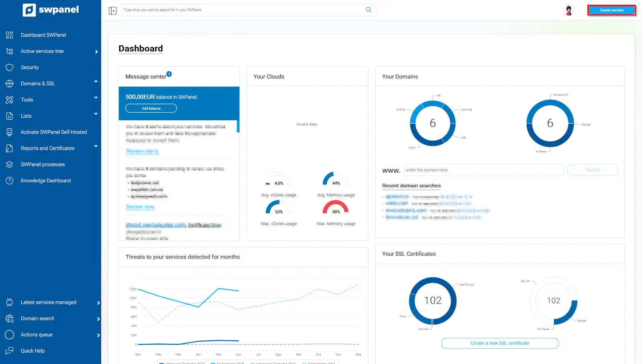642x364 pixels.
Task: Open the SWPanel processes layers icon
Action: click(x=10, y=164)
